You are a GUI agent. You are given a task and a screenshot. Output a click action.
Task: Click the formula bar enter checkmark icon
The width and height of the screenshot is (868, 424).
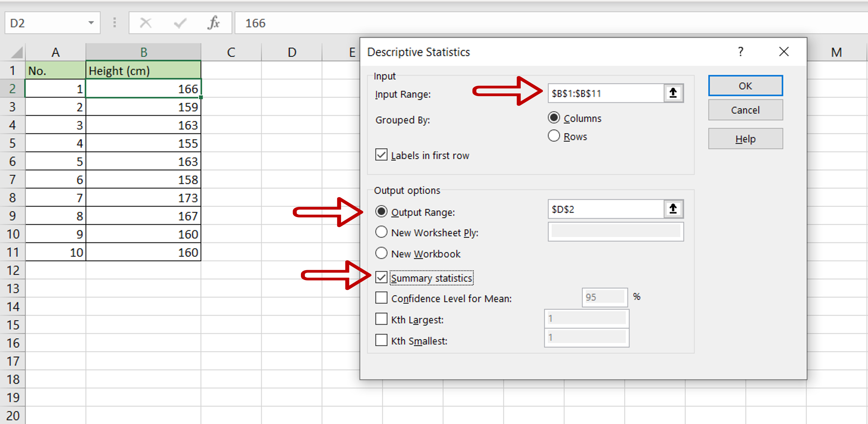click(180, 23)
